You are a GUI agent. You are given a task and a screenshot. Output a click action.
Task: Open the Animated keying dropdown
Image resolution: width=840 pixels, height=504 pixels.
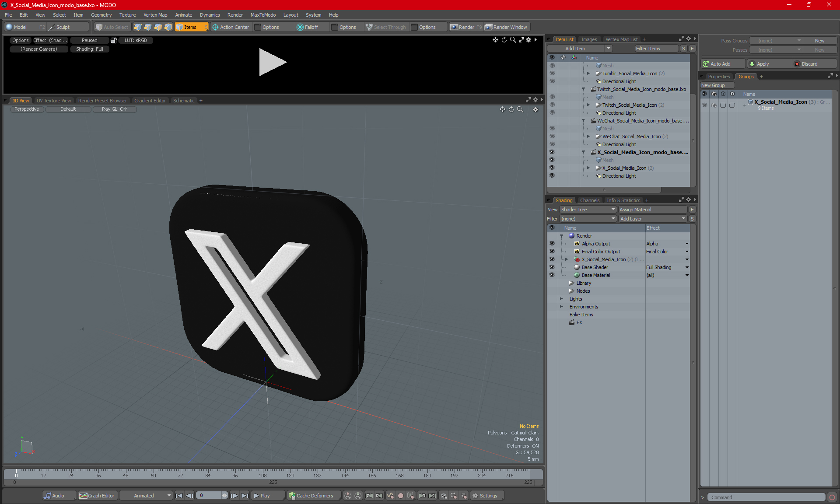146,496
